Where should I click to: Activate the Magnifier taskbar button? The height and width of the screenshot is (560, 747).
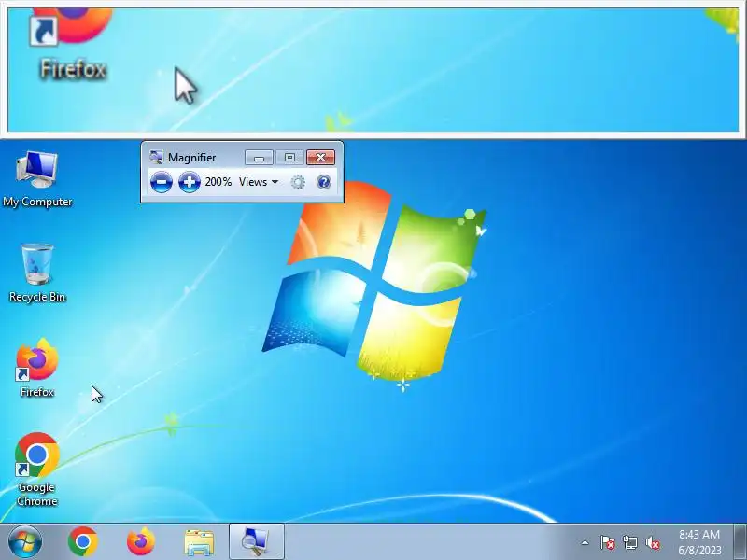coord(256,542)
